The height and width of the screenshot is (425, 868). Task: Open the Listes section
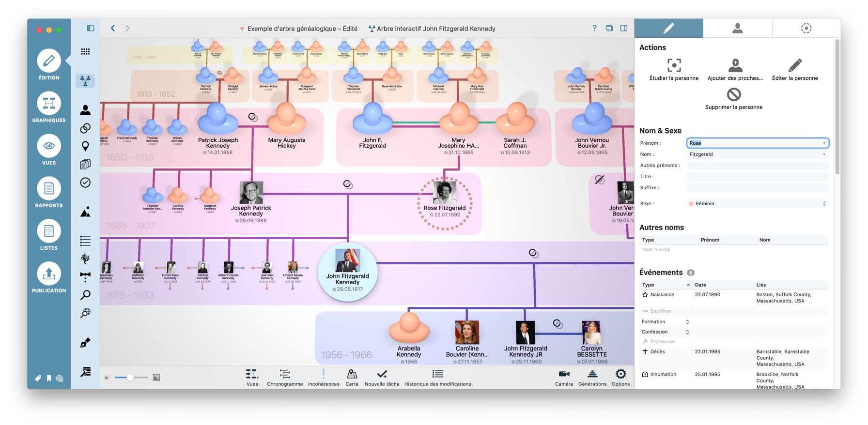click(49, 235)
